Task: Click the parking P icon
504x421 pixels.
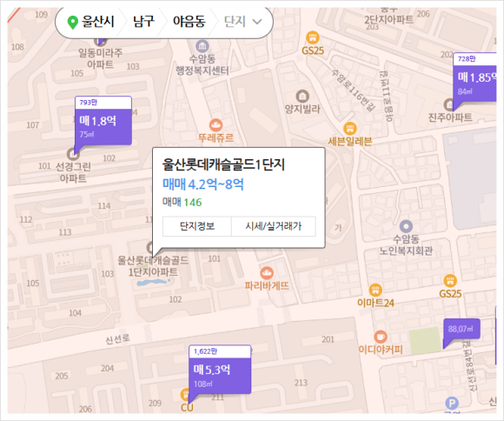Action: coord(452,404)
